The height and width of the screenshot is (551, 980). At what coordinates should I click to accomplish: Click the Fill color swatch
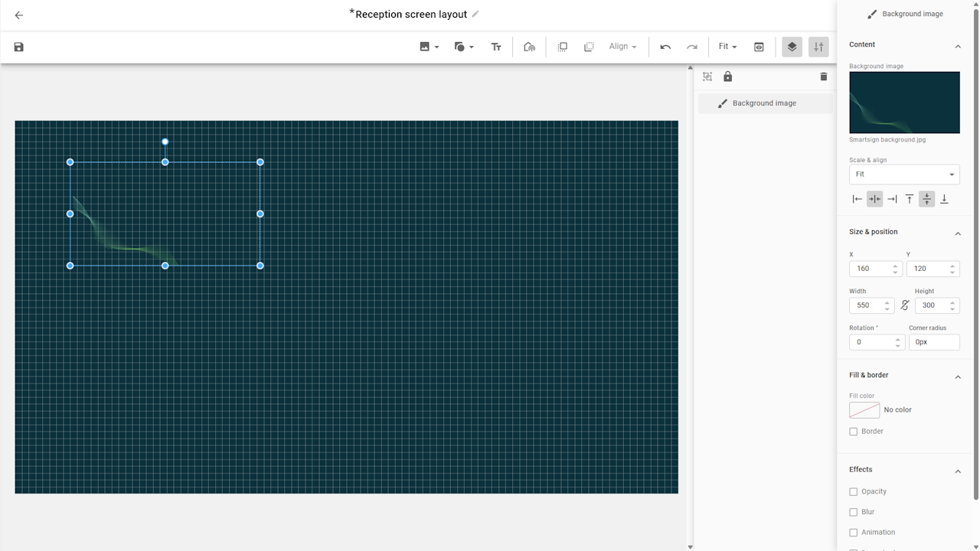point(864,410)
